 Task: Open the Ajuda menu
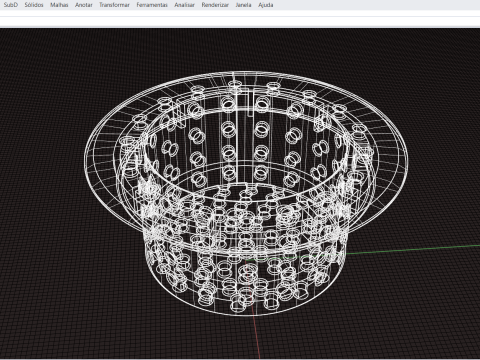click(x=265, y=5)
